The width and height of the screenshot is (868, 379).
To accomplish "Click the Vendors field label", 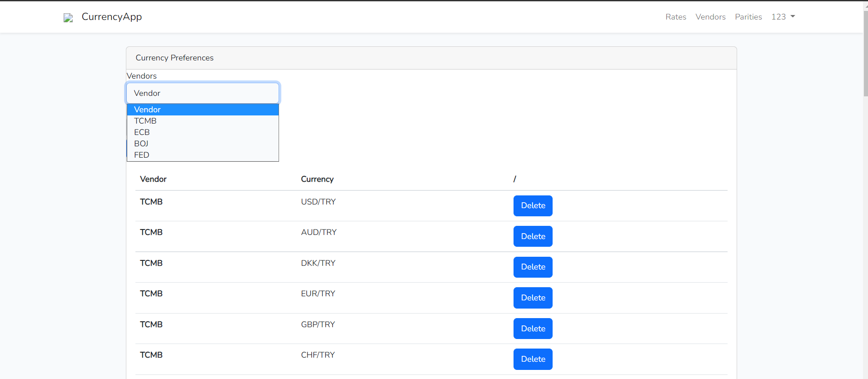I will click(141, 76).
